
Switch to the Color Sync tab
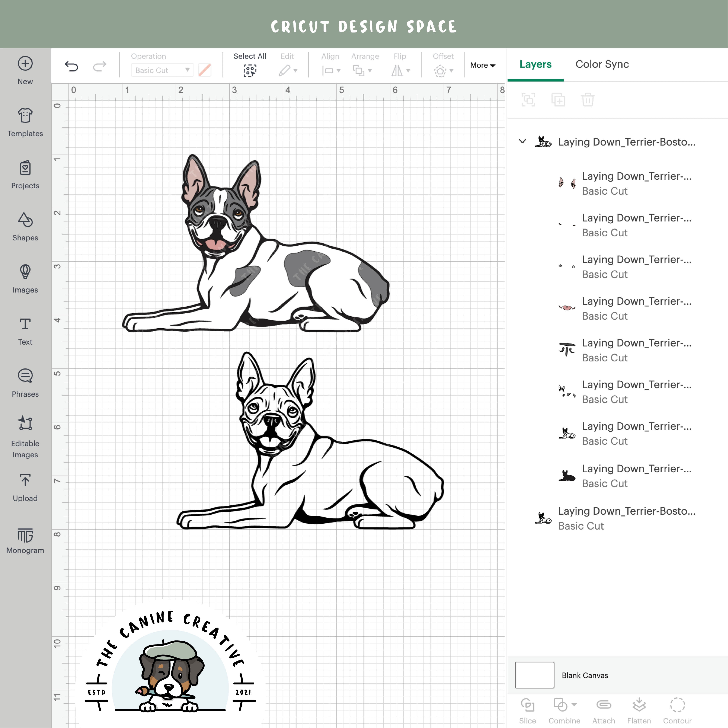click(x=602, y=64)
